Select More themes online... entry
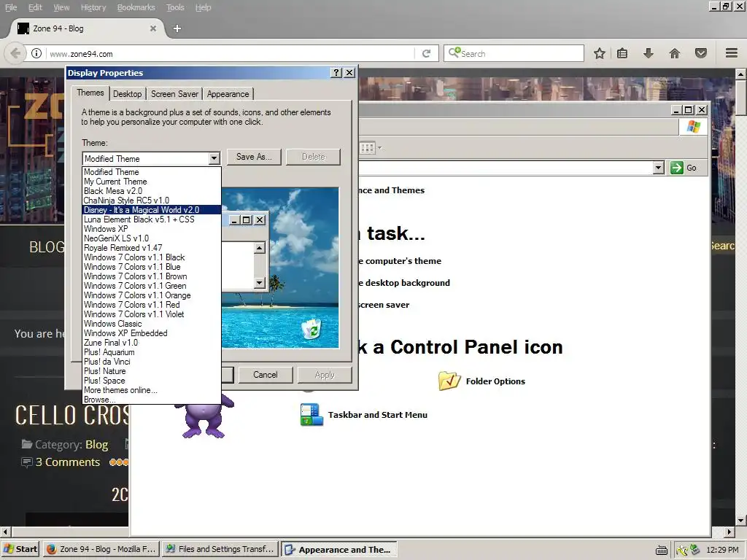 152,390
